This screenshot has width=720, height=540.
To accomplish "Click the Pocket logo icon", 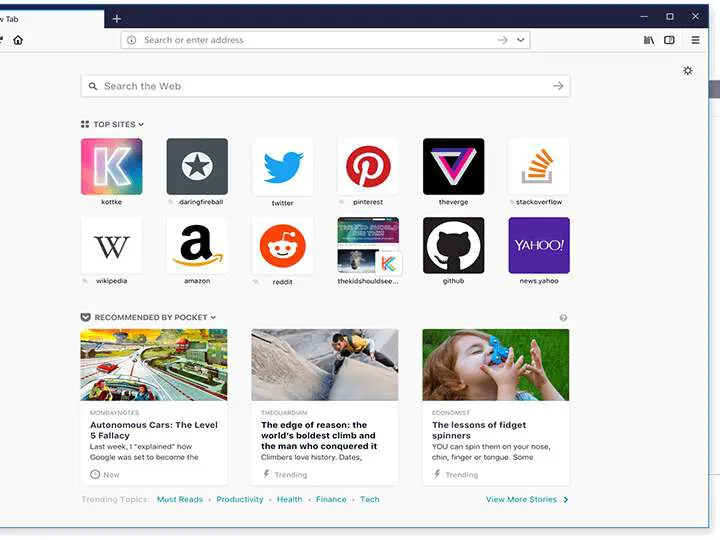I will [x=85, y=317].
